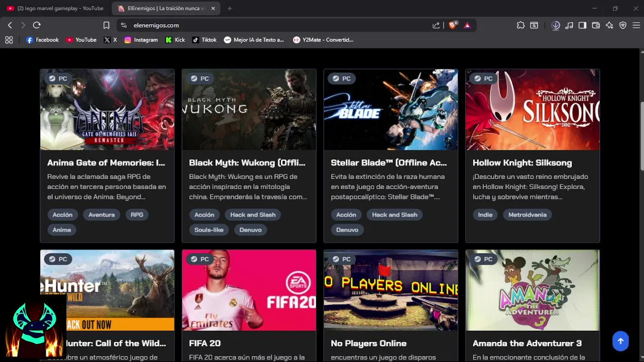Open the Black Myth: Wukong title link
Screen dimensions: 644x362
[x=247, y=163]
